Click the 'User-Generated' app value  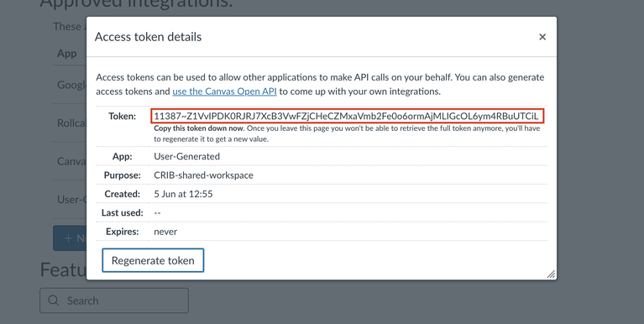[x=187, y=156]
